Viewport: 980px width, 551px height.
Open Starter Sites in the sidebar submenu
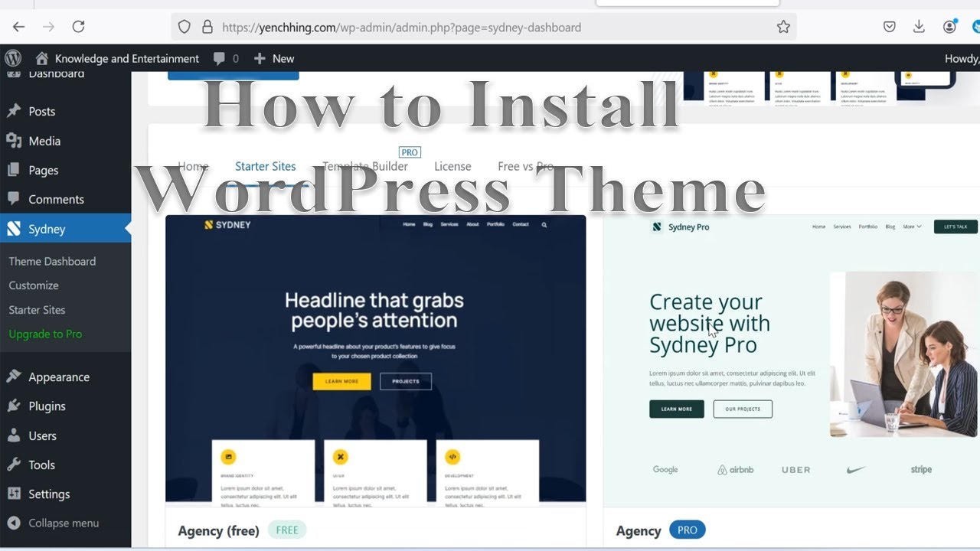coord(37,309)
